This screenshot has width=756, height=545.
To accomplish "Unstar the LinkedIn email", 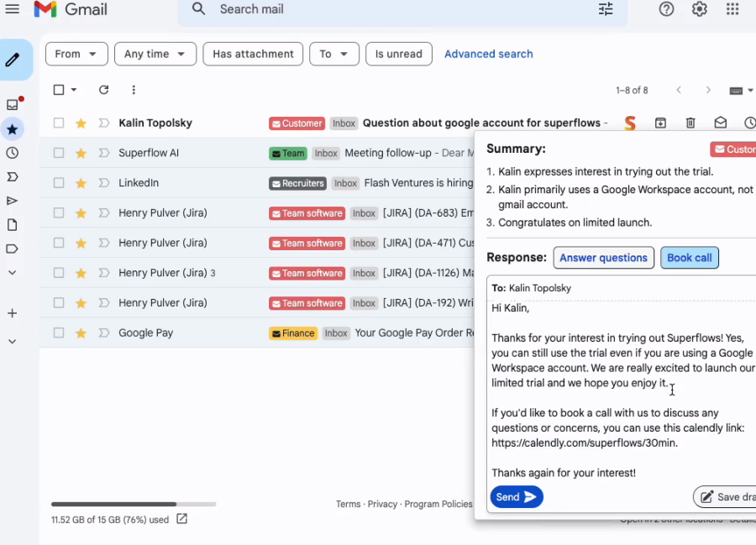I will pos(81,182).
